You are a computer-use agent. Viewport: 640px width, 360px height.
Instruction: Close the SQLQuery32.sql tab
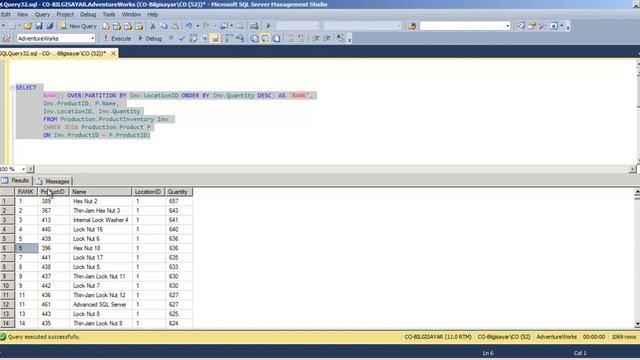tap(113, 53)
